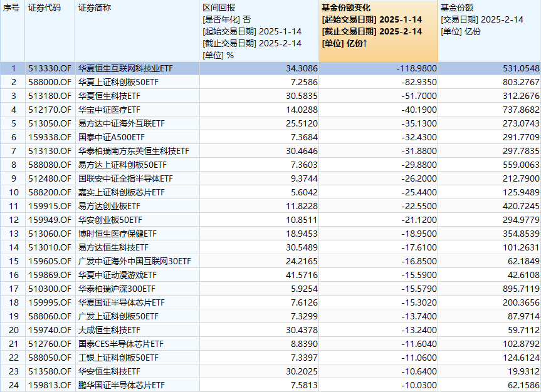This screenshot has width=541, height=392.
Task: Click the 证券简称 column header
Action: tap(137, 31)
